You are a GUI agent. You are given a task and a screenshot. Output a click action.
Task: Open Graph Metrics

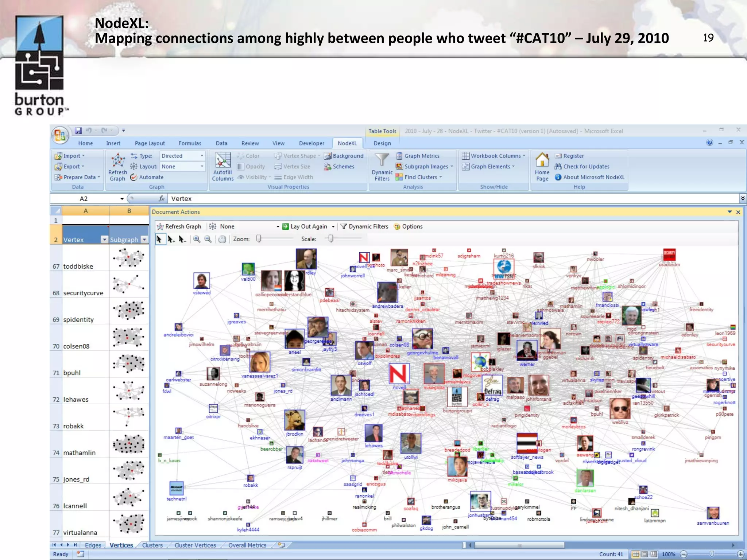418,156
